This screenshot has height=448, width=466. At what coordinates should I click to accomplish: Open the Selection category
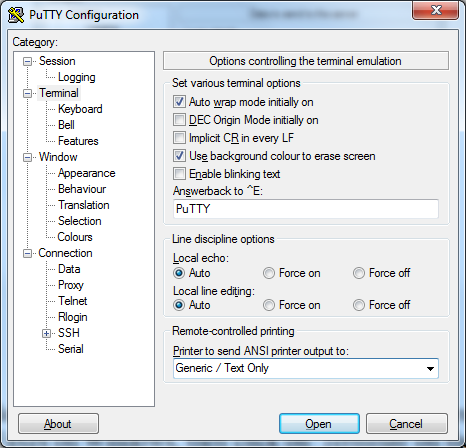click(79, 221)
